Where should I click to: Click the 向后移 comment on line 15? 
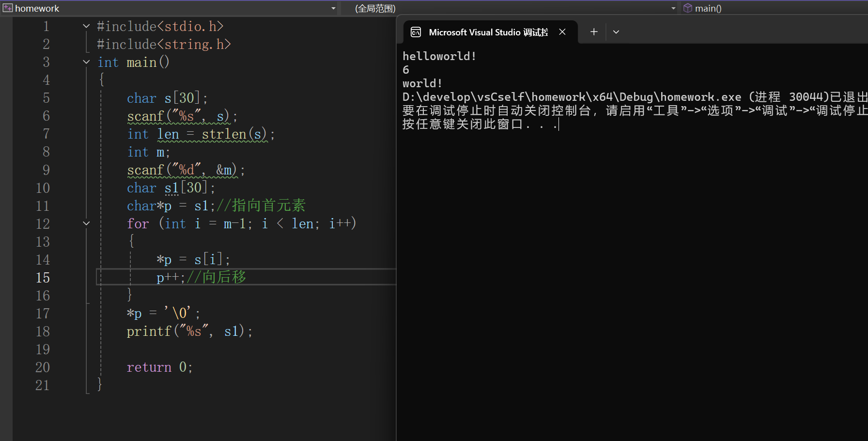point(217,278)
